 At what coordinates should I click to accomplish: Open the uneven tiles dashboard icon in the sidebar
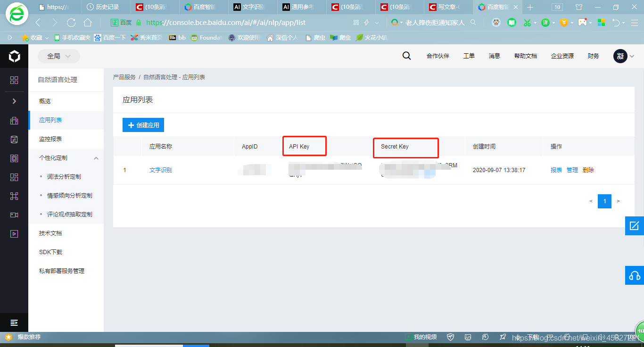click(x=14, y=177)
